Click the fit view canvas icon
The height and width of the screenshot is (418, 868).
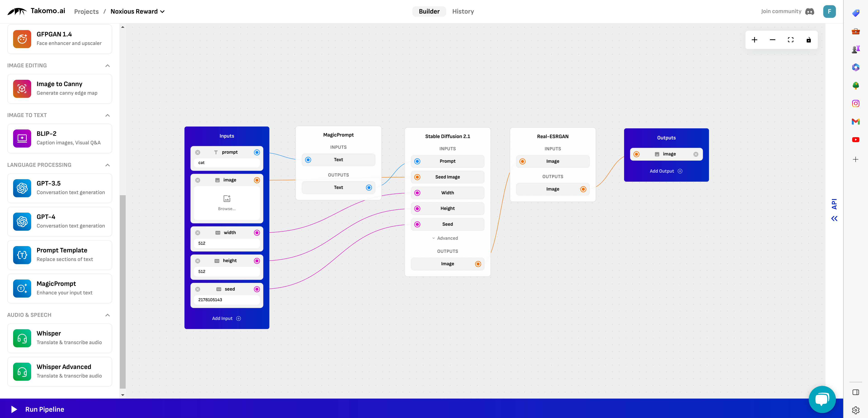pos(790,40)
